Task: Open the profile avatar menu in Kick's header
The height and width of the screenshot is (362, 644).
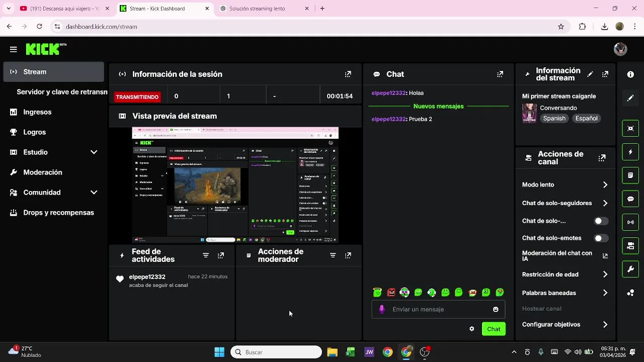Action: coord(620,49)
